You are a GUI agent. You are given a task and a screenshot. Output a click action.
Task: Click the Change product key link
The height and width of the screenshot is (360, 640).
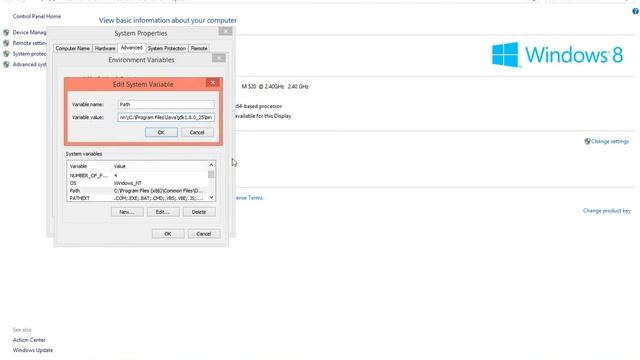point(607,211)
